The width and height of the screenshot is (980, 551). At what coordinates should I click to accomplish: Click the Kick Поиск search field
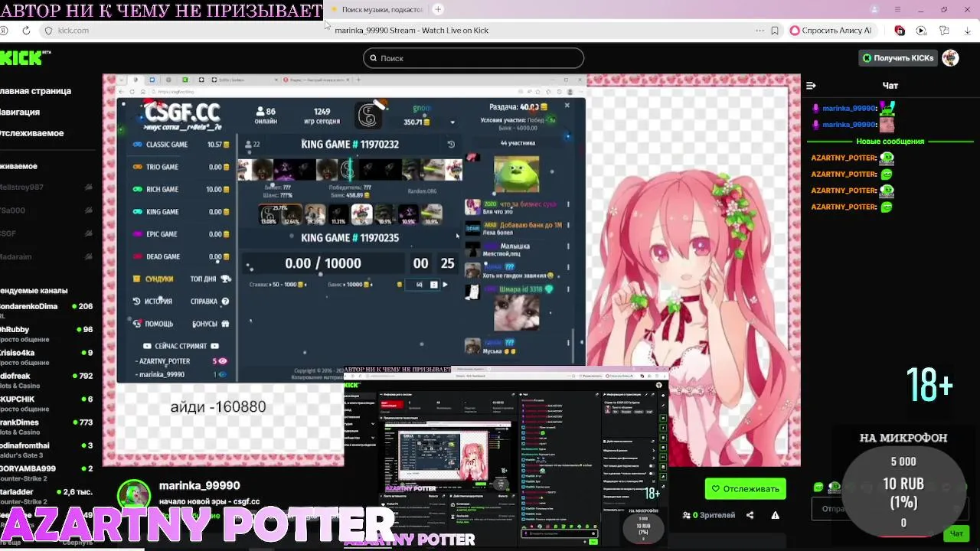473,58
